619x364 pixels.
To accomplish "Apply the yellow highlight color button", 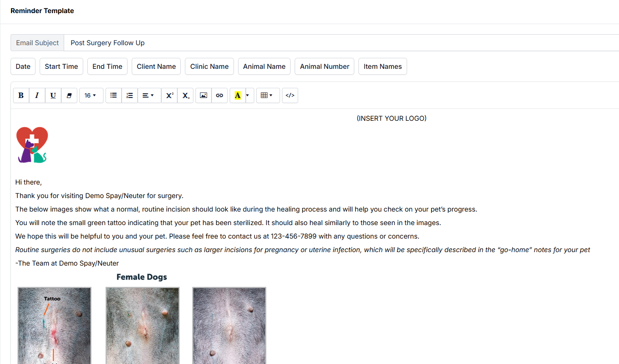I will (238, 95).
